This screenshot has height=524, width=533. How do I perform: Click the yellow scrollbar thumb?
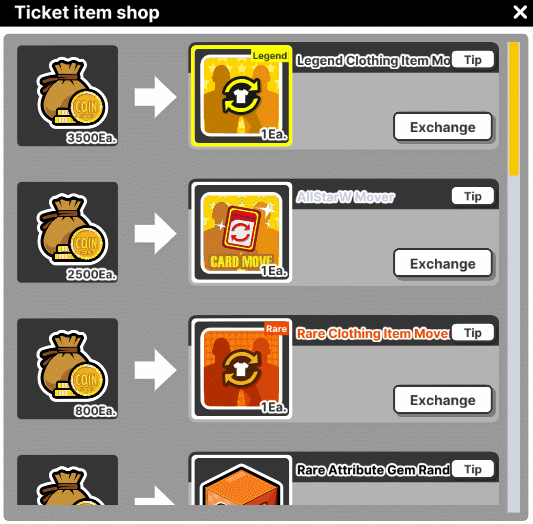click(514, 109)
